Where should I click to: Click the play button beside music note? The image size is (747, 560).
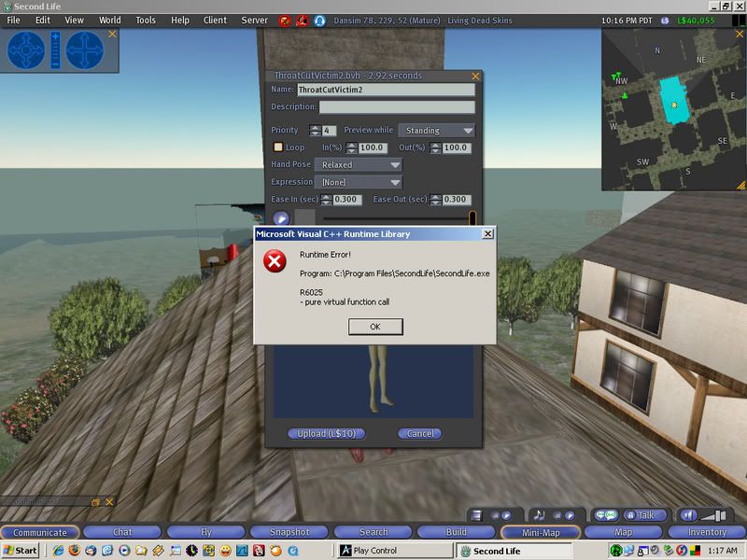tap(570, 515)
